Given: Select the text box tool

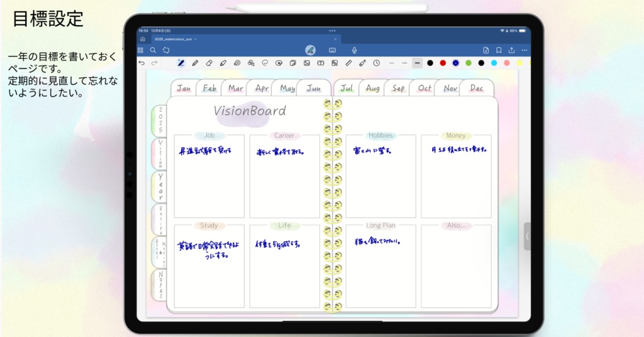Looking at the screenshot, I should tap(321, 63).
